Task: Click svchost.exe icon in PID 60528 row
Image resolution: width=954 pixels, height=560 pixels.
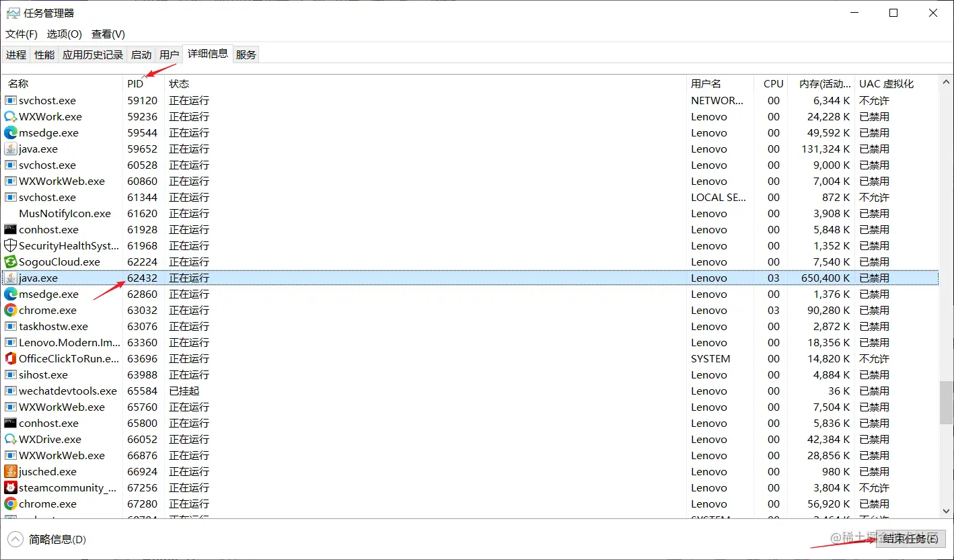Action: pyautogui.click(x=10, y=165)
